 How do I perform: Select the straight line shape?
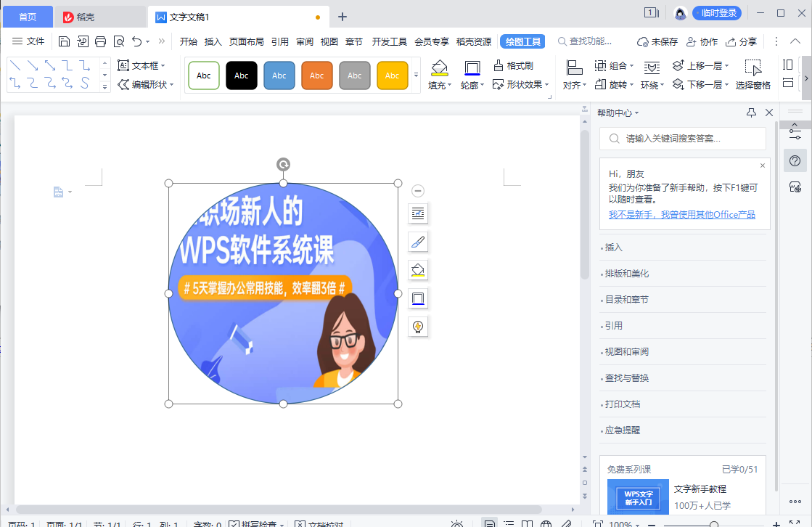(x=15, y=65)
